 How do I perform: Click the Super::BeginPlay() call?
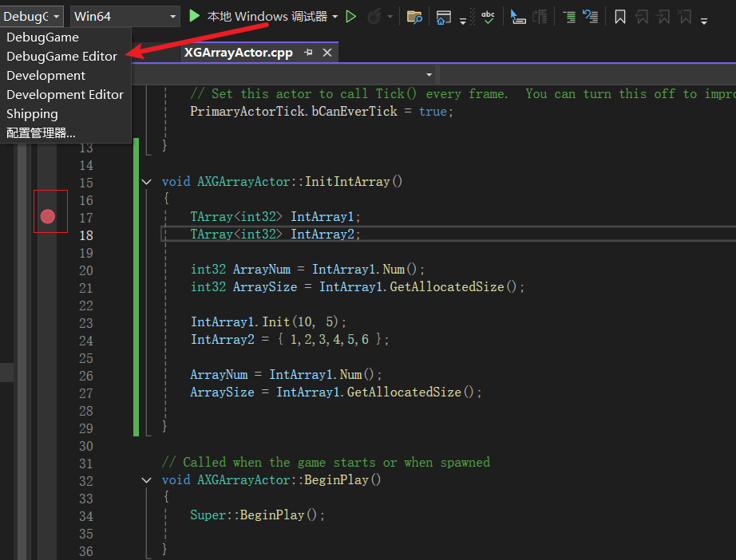[x=257, y=515]
